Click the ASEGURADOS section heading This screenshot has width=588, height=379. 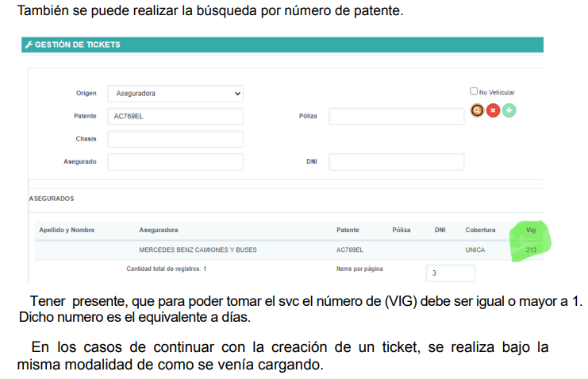(x=52, y=199)
